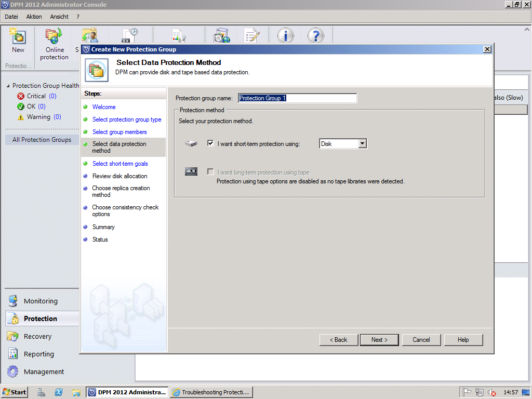Viewport: 532px width, 399px height.
Task: Open Server Manager taskbar icon
Action: click(x=41, y=392)
